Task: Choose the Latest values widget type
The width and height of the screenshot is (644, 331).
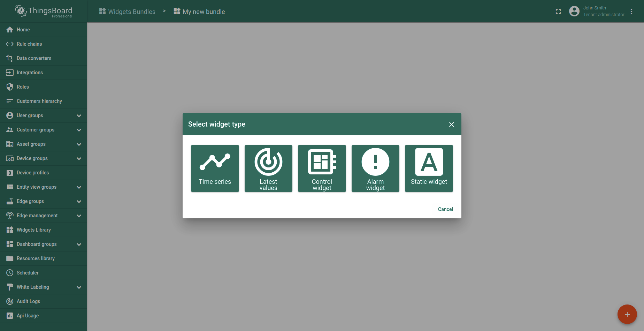Action: [x=268, y=168]
